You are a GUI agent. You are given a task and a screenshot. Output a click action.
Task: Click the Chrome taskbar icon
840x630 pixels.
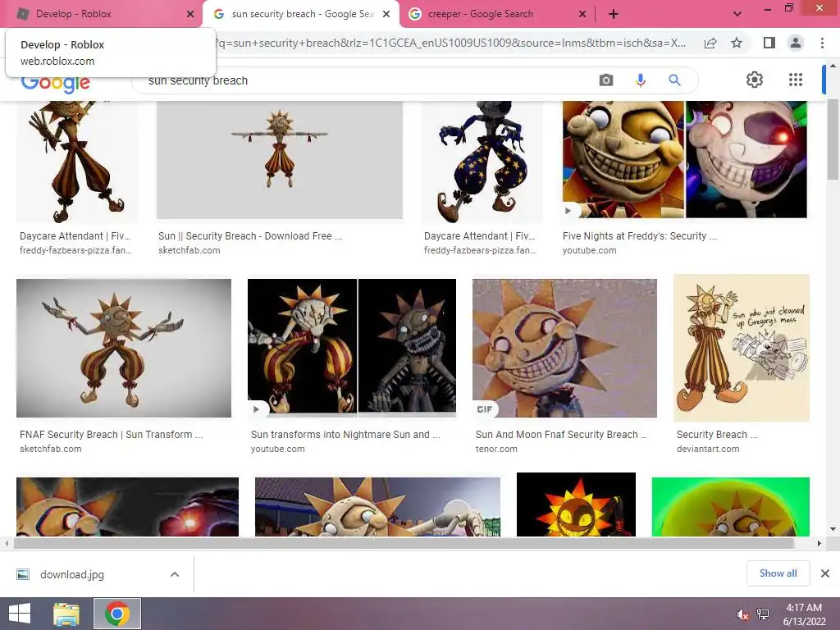117,614
